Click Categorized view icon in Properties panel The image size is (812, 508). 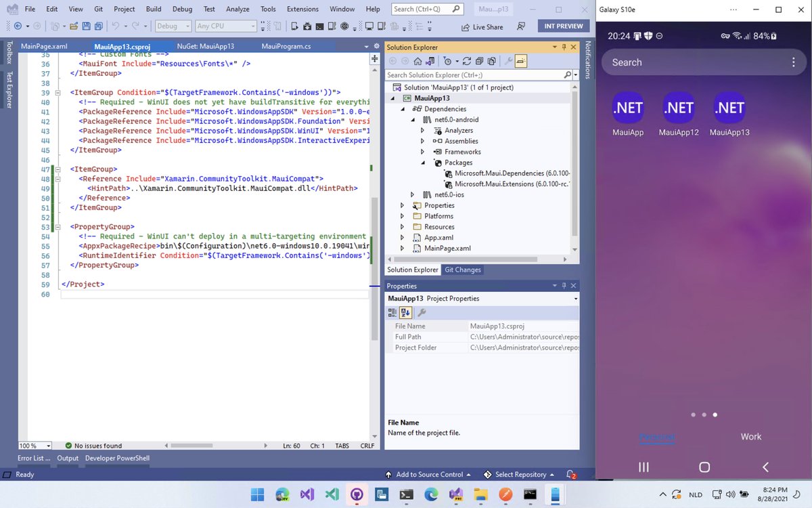click(x=392, y=312)
